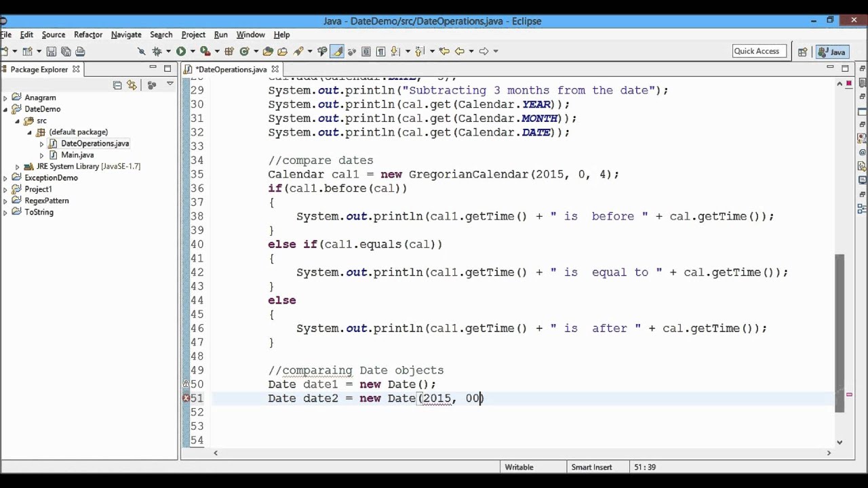This screenshot has width=868, height=488.
Task: Click the Debug bug icon
Action: pyautogui.click(x=157, y=52)
